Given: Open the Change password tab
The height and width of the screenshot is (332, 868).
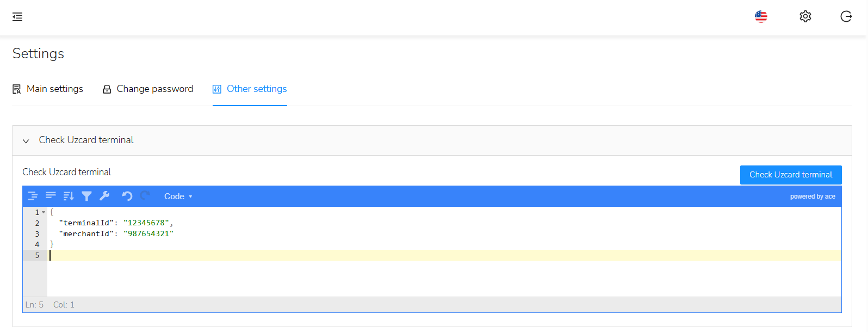Looking at the screenshot, I should [148, 89].
